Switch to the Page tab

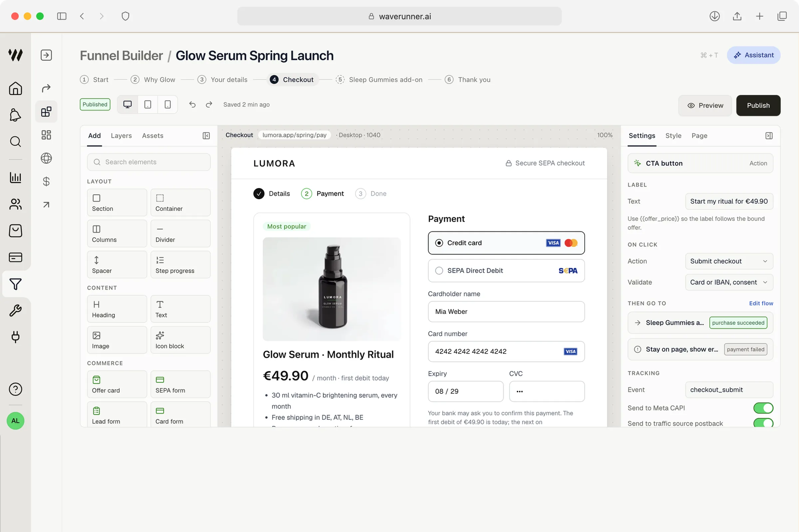(699, 136)
